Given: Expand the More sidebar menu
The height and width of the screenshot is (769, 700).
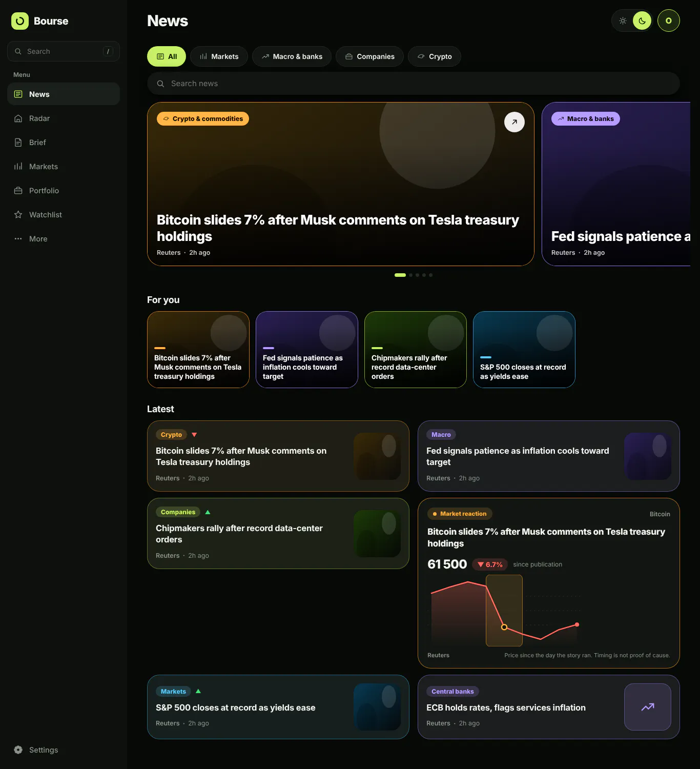Looking at the screenshot, I should pos(64,239).
